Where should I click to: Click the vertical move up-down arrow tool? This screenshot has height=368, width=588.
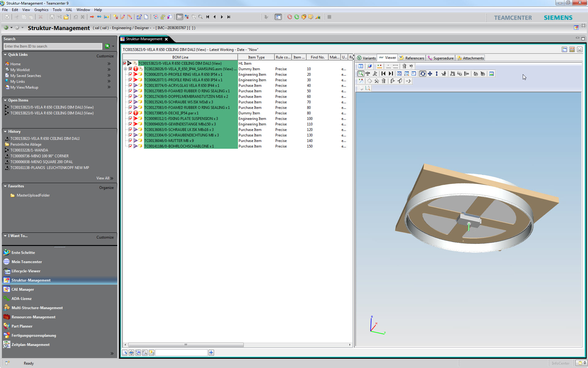(x=437, y=74)
